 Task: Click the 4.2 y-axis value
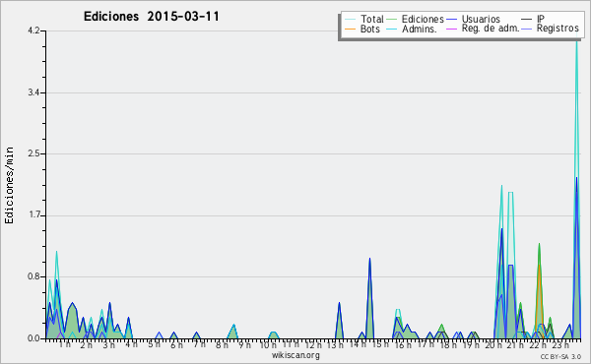coord(33,30)
